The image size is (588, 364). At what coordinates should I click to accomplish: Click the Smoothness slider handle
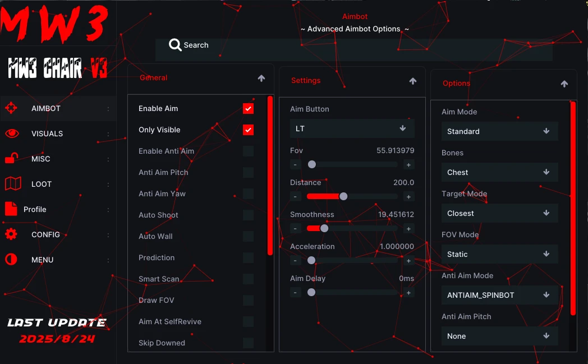324,228
